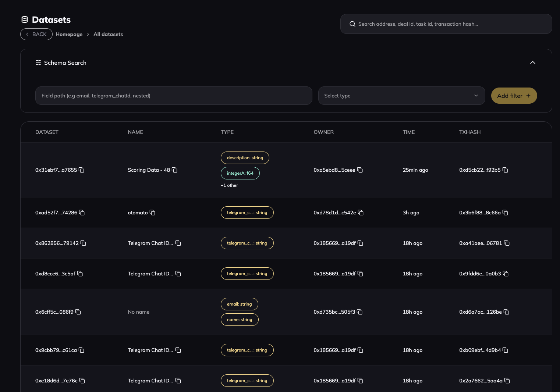Select the "email: string" type chip
Screen dimensions: 560x392
coord(239,304)
